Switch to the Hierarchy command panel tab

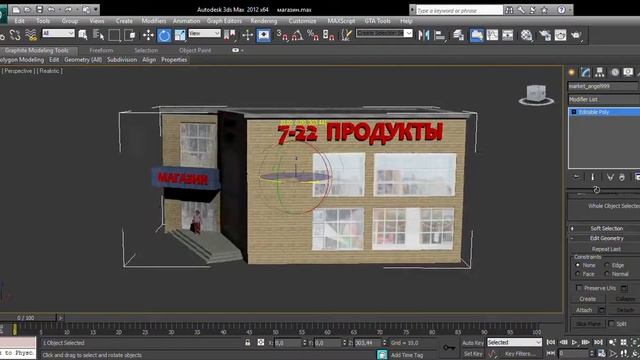600,73
